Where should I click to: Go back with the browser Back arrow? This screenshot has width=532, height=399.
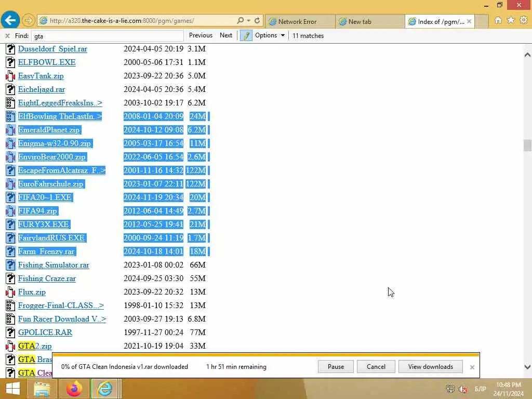coord(10,20)
